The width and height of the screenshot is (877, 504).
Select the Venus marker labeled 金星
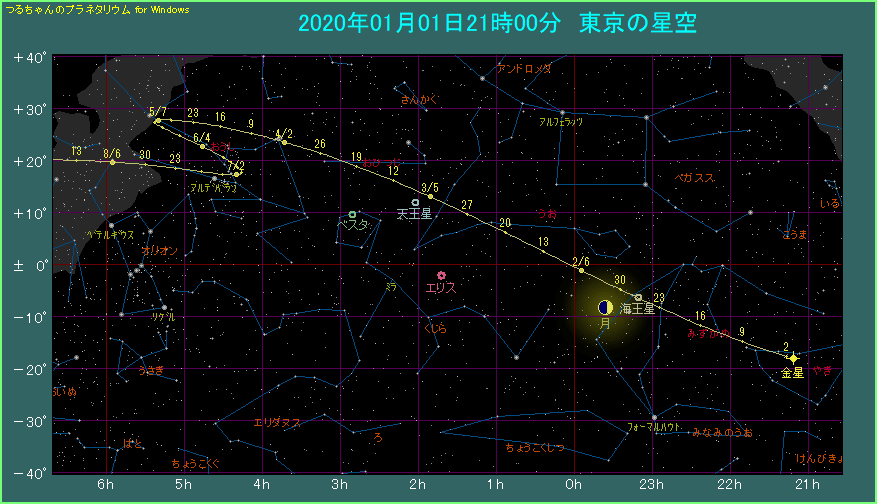click(793, 358)
